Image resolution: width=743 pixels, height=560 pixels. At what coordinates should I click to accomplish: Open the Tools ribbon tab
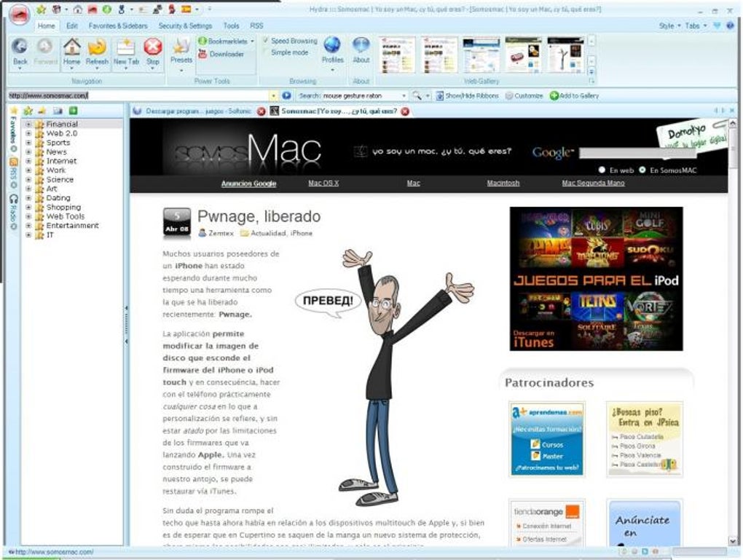pos(231,25)
